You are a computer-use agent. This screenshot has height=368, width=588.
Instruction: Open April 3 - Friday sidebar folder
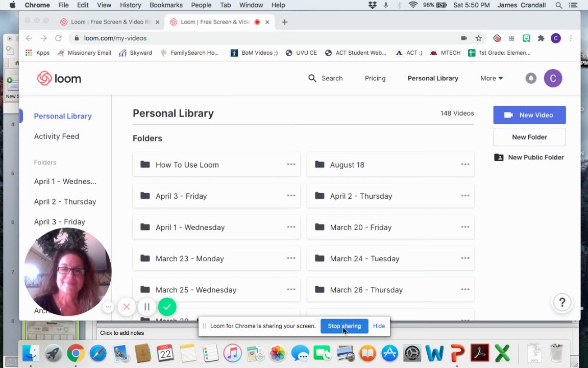(x=59, y=222)
